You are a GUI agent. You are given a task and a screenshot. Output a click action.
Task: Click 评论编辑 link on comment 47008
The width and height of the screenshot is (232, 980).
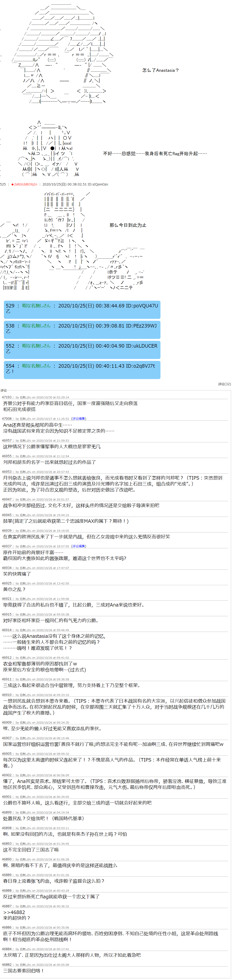pyautogui.click(x=79, y=418)
